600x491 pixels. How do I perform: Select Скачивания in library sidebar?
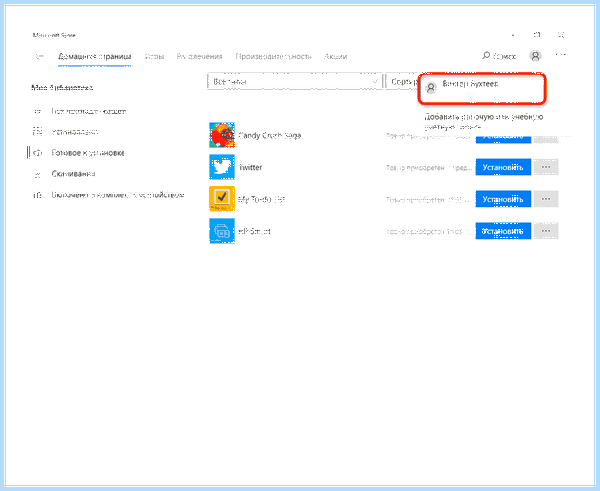pos(73,174)
